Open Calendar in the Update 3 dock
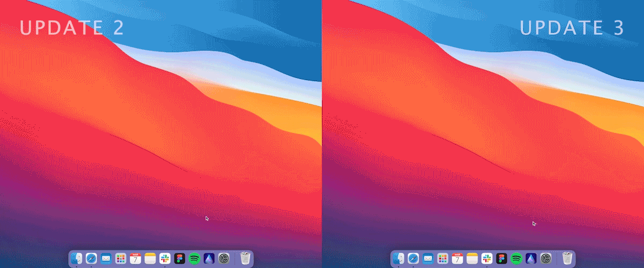Viewport: 644px width, 268px height. [x=458, y=258]
